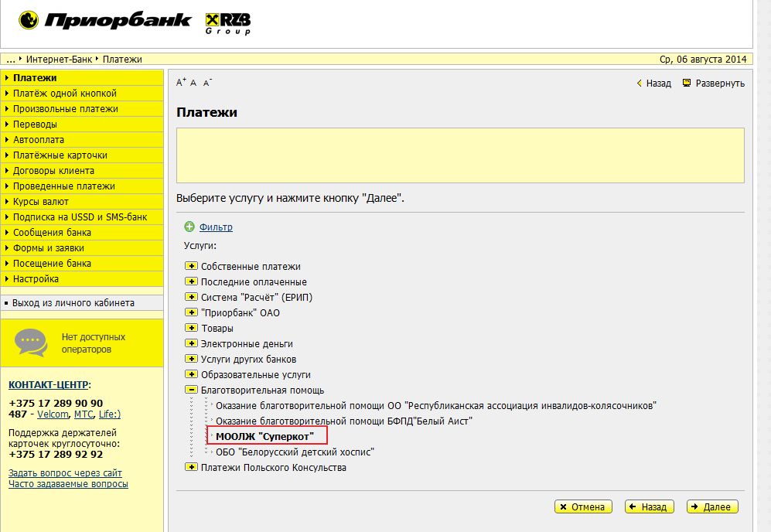
Task: Click Интернет-Банк in the breadcrumb
Action: click(x=59, y=60)
